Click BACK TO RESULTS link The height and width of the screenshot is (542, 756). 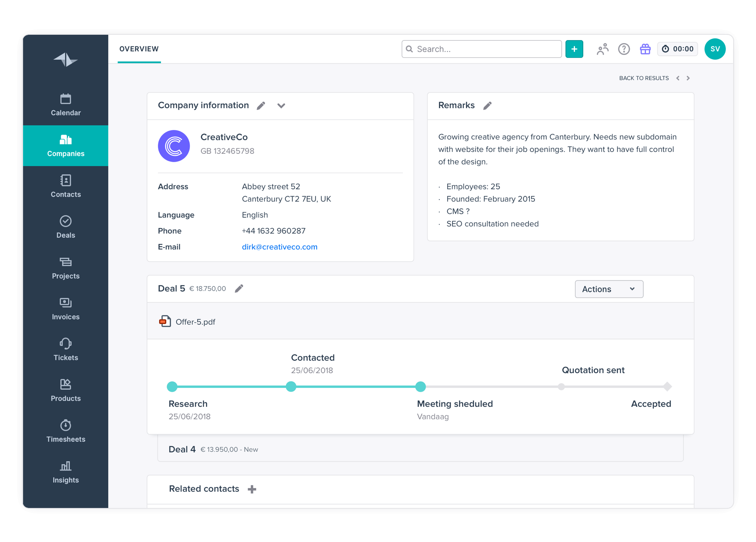tap(644, 78)
